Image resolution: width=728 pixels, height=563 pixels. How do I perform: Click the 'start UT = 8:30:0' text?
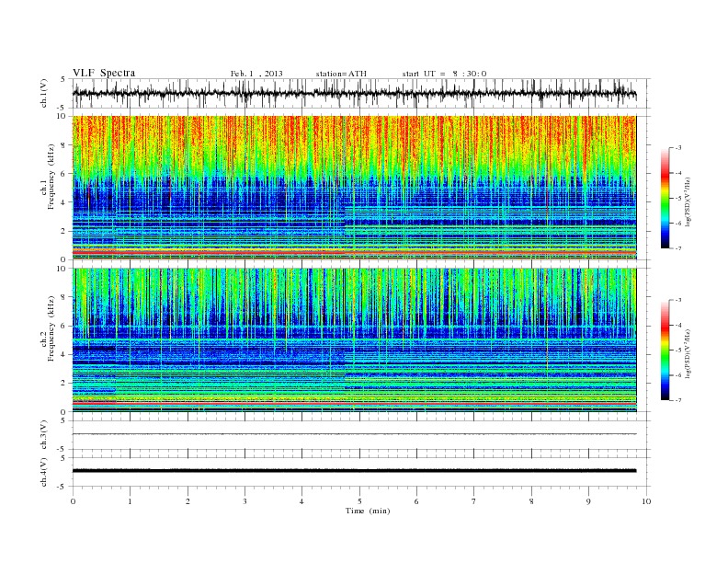[444, 74]
